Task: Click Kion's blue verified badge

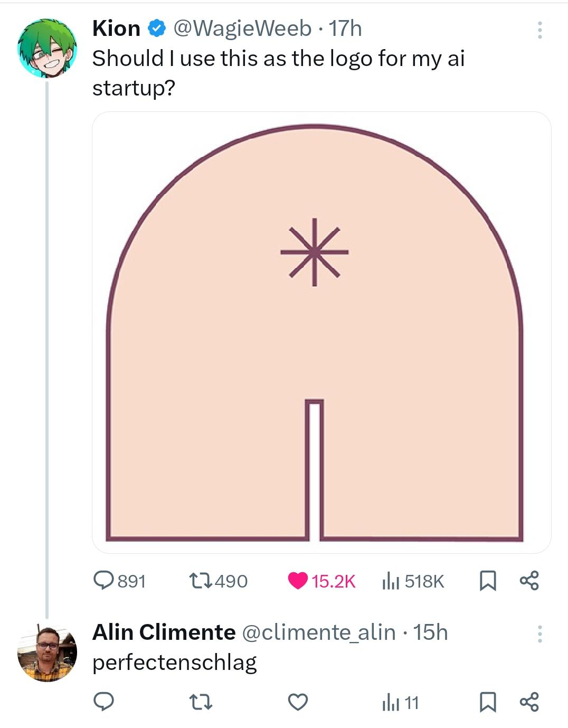Action: [x=156, y=29]
